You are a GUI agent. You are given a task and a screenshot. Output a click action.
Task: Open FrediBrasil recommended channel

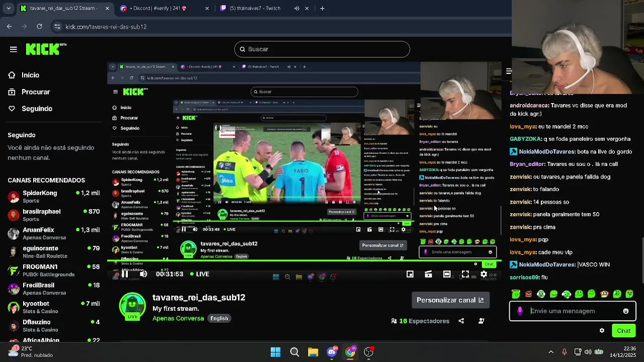coord(54,289)
